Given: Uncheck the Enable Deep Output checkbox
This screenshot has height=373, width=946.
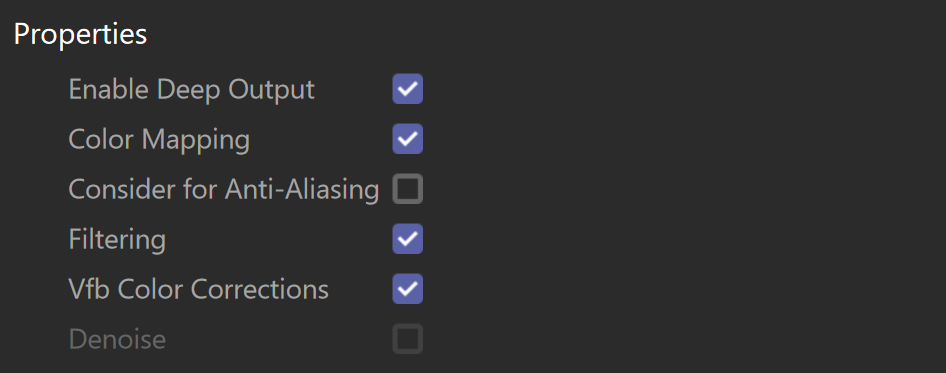Looking at the screenshot, I should [x=408, y=89].
